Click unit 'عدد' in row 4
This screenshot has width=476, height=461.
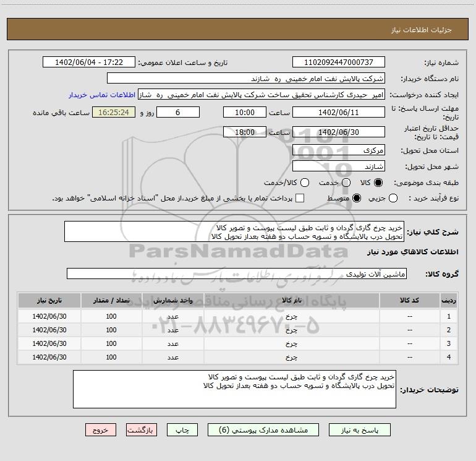[x=172, y=358]
